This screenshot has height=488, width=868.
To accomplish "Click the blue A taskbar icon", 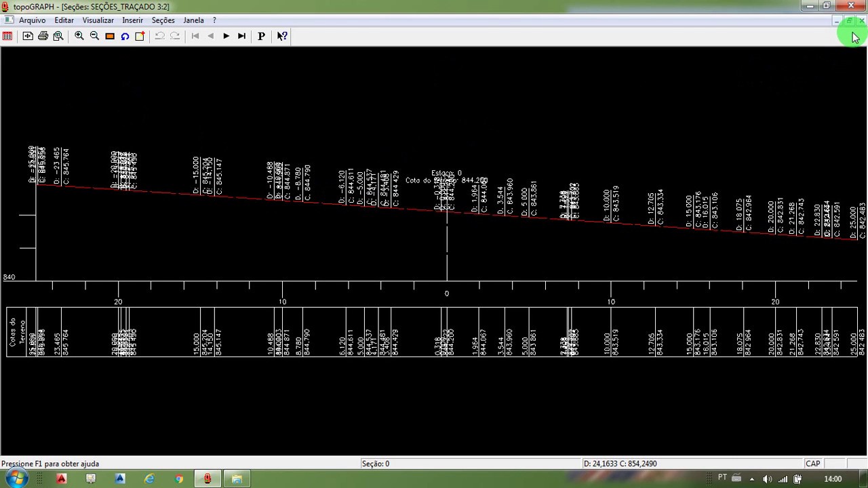I will click(120, 479).
